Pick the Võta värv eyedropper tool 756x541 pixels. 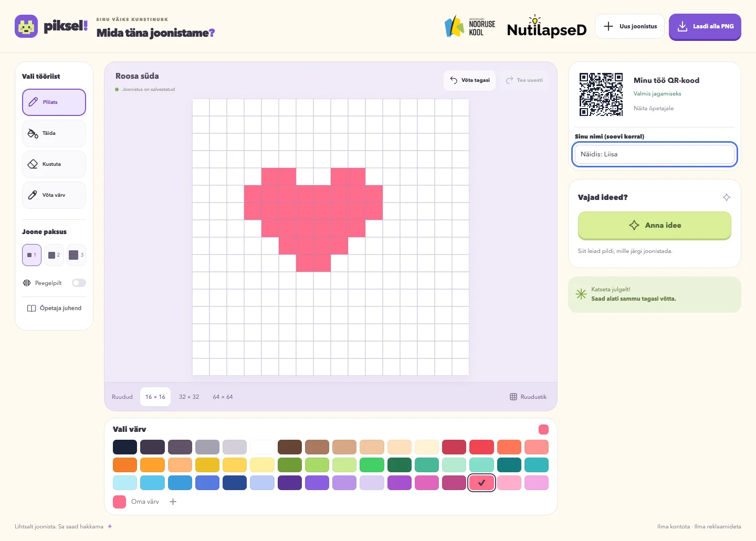(x=54, y=195)
